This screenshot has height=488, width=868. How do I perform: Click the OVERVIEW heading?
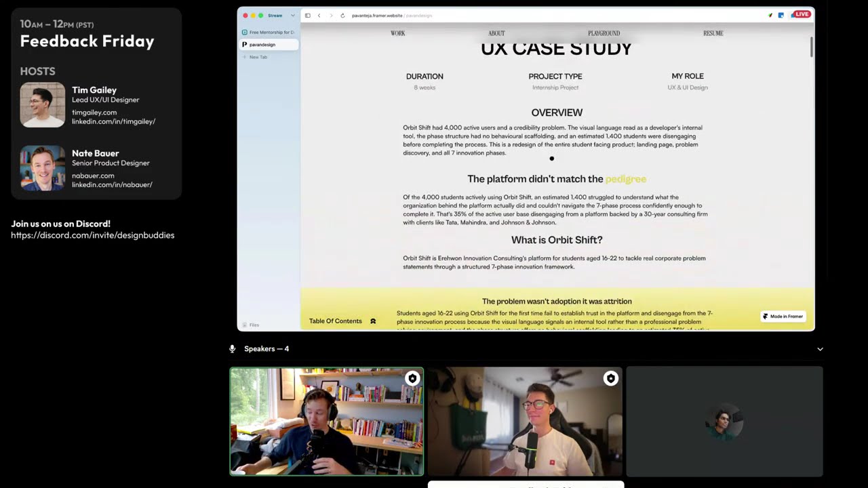tap(557, 113)
